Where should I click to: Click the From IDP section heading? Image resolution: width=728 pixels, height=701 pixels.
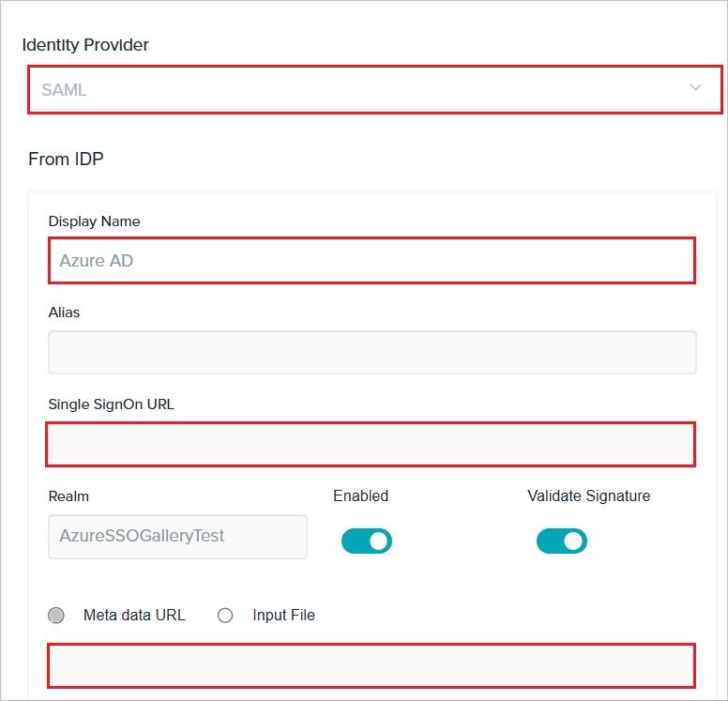pyautogui.click(x=66, y=159)
